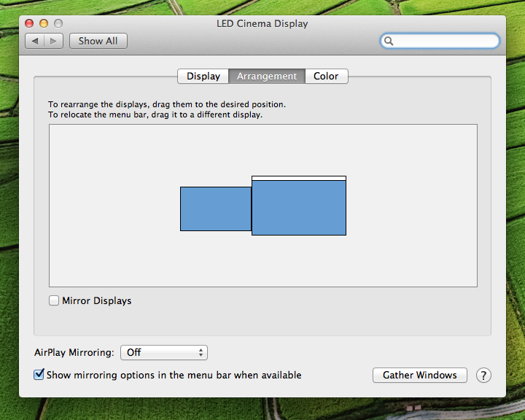This screenshot has height=420, width=525.
Task: Select the Arrangement tab
Action: click(x=267, y=76)
